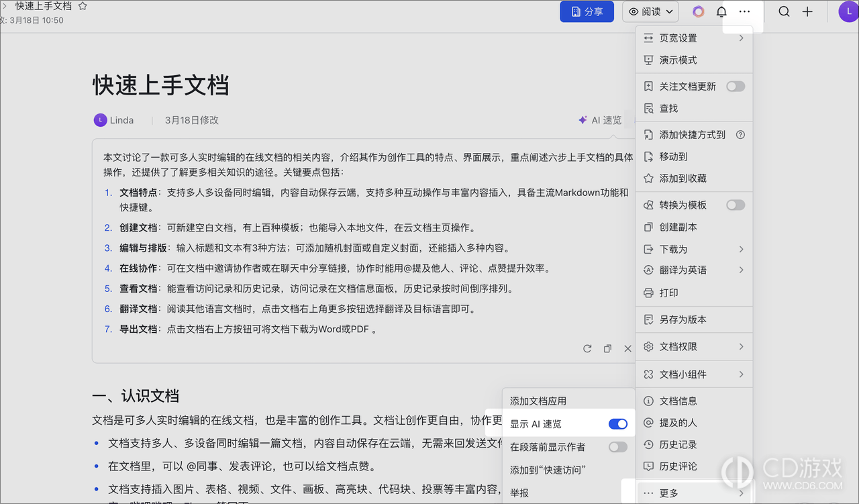Select 添加文档应用 in the submenu

pos(568,401)
